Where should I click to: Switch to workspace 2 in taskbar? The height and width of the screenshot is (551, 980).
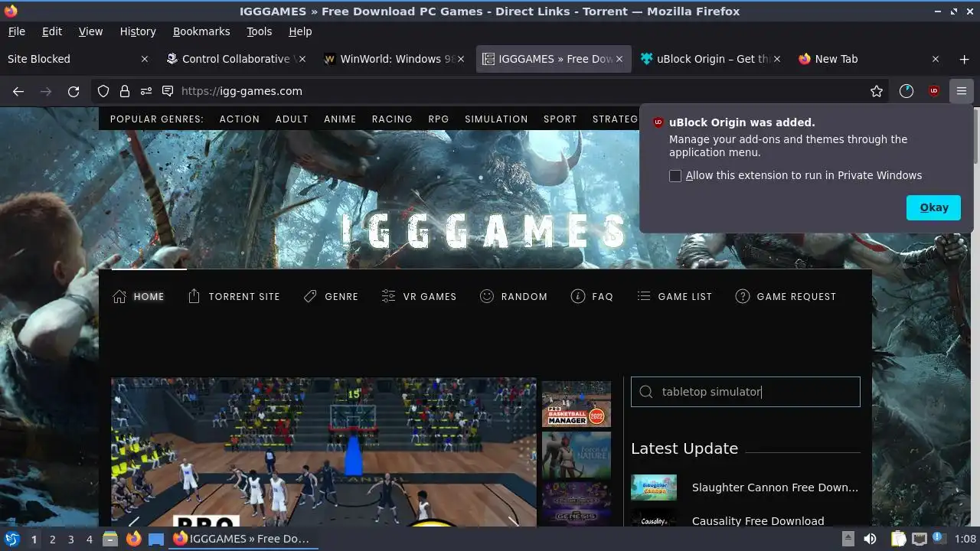pos(52,539)
